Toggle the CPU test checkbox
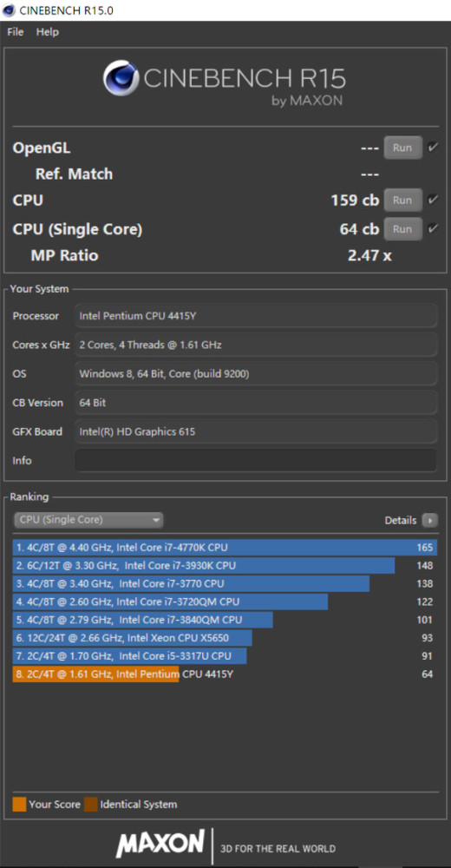 433,200
